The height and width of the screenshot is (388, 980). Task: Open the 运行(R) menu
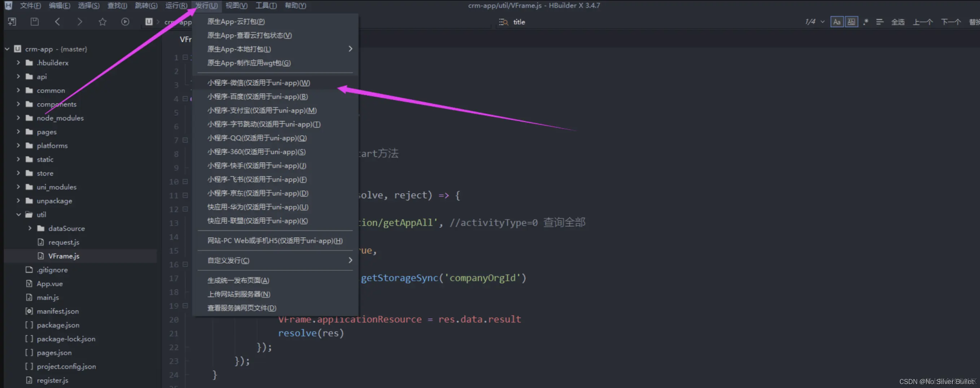pyautogui.click(x=176, y=5)
